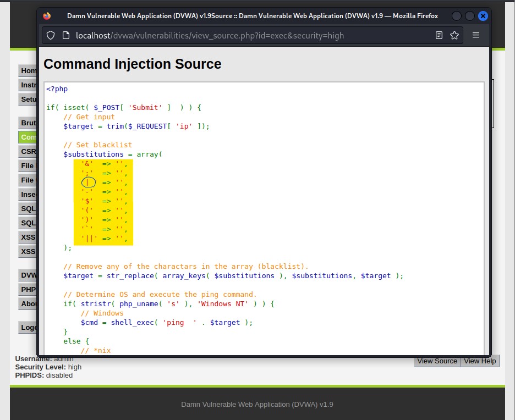Viewport: 515px width, 420px height.
Task: Open DVWA Security item in sidebar
Action: pos(28,275)
